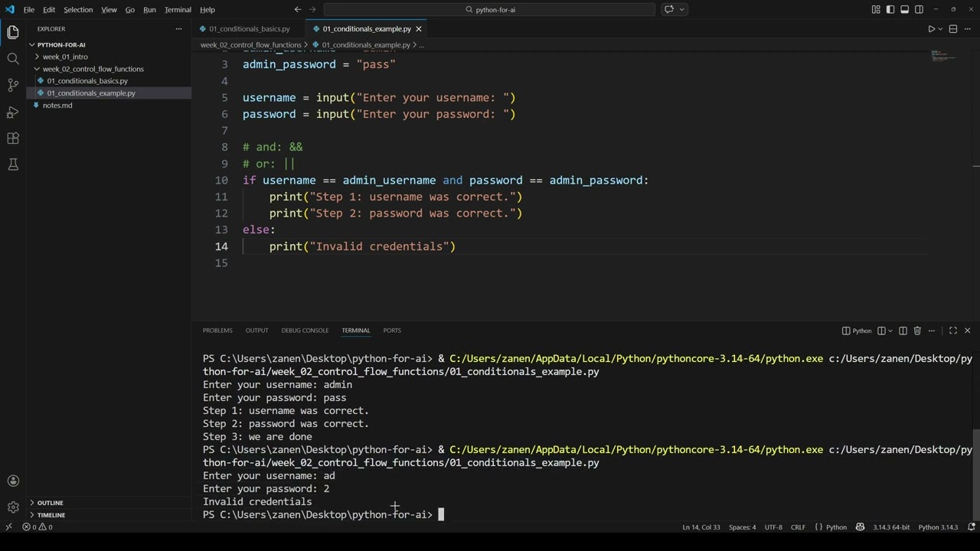Viewport: 980px width, 551px height.
Task: Close the 01_conditionals_example.py tab
Action: 419,29
